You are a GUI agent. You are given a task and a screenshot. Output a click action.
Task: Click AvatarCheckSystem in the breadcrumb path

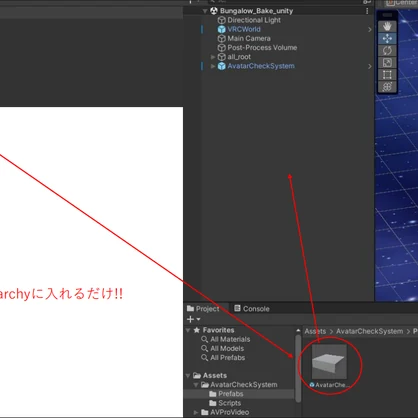369,331
